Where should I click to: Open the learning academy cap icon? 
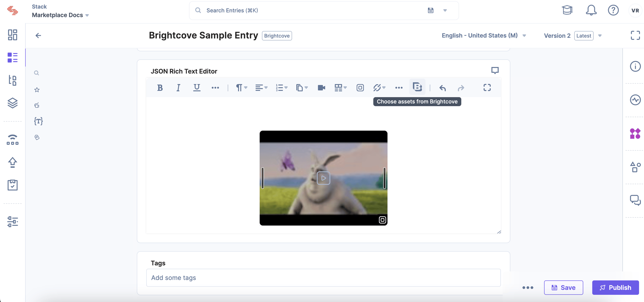[x=567, y=10]
